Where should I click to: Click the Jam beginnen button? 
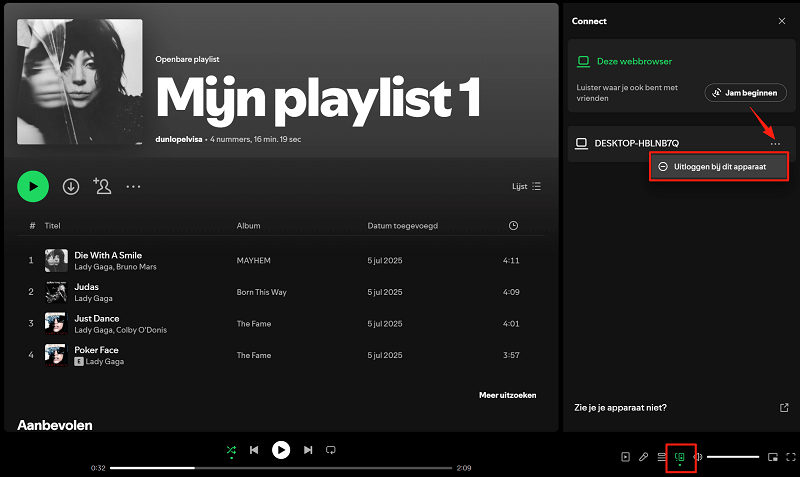click(745, 93)
